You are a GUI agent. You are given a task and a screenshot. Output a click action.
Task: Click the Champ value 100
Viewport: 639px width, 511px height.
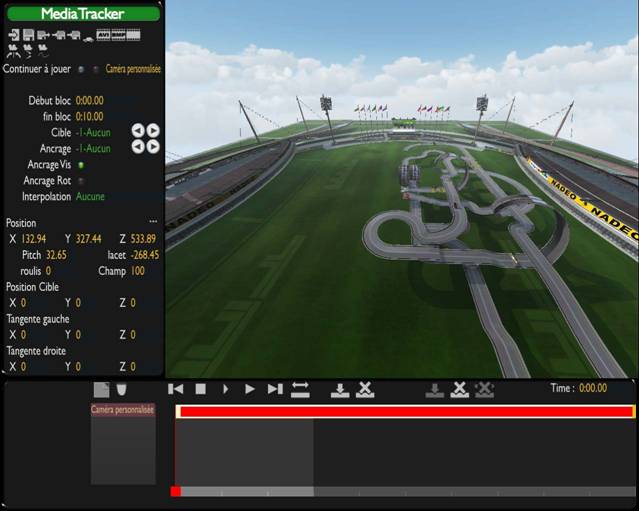pos(138,271)
